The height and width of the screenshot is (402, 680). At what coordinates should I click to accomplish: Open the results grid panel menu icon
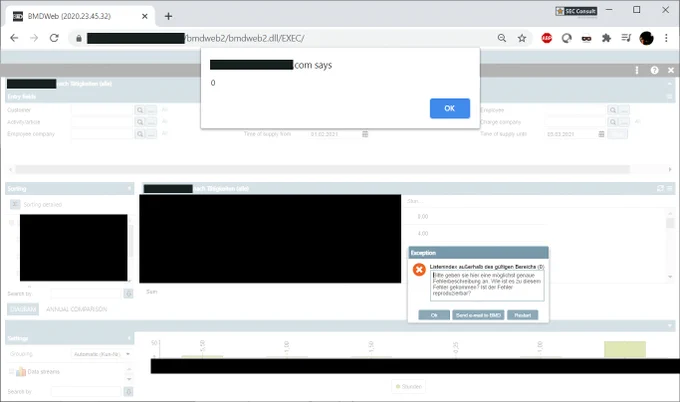click(x=670, y=188)
